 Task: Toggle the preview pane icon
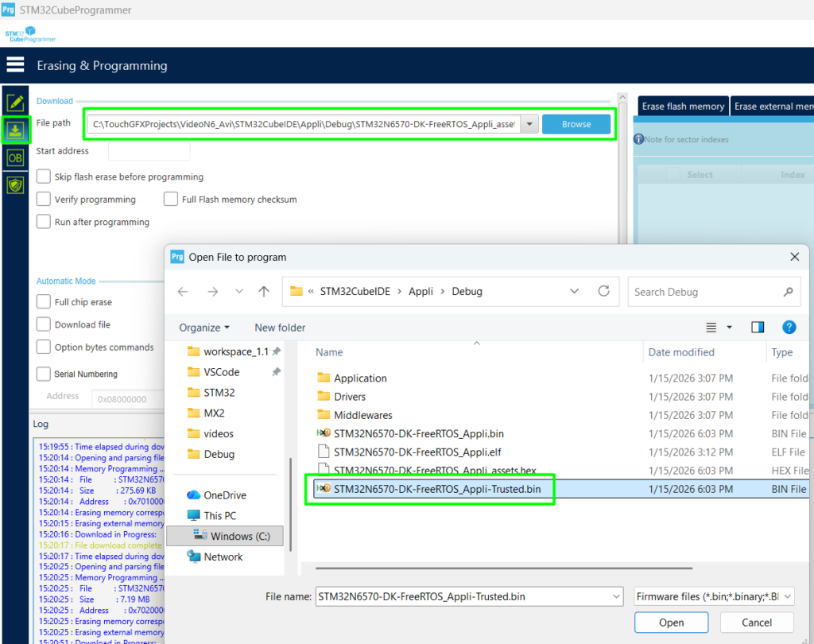coord(758,328)
